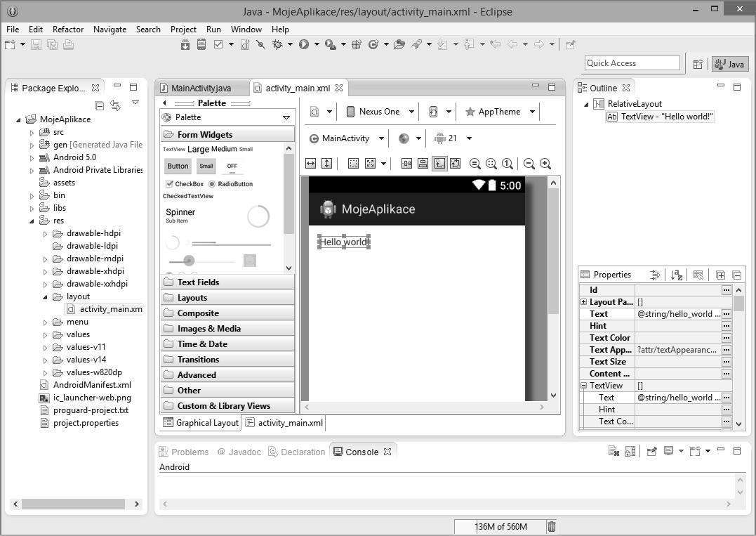The height and width of the screenshot is (536, 756).
Task: Click Open Perspective icon beside Java
Action: pos(698,64)
